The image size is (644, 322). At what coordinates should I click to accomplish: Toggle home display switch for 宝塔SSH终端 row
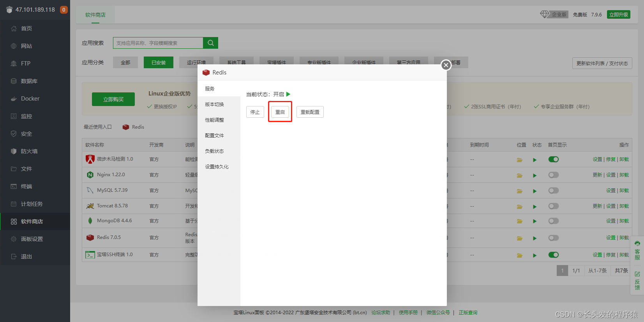554,255
